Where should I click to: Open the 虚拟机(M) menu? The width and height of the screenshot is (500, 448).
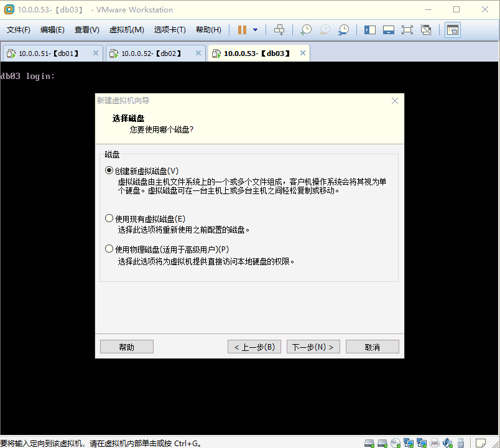(x=126, y=30)
